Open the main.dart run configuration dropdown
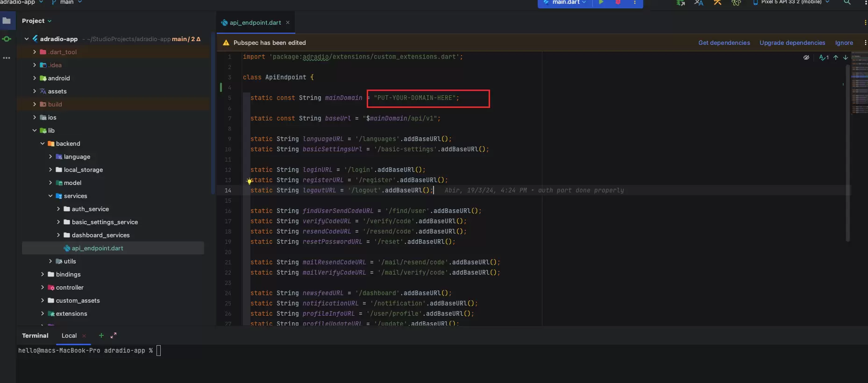This screenshot has width=868, height=383. point(565,2)
